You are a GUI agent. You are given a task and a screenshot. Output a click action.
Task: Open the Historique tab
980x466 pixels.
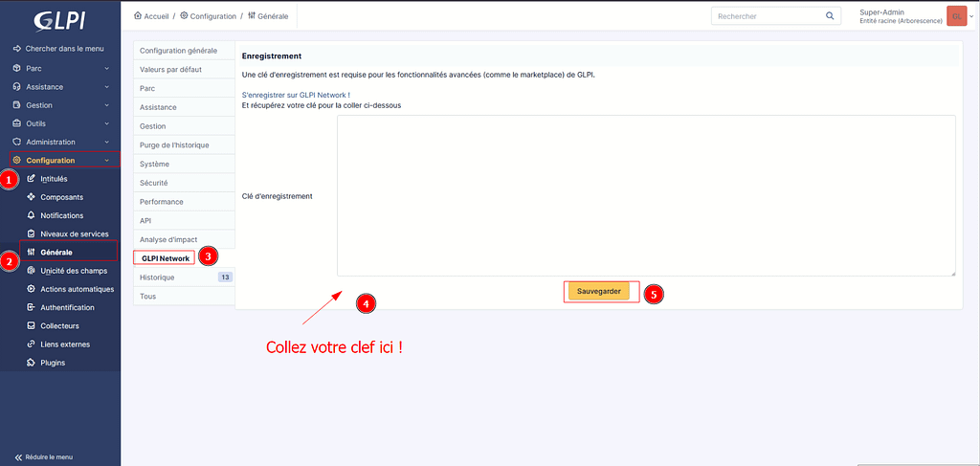[x=157, y=277]
